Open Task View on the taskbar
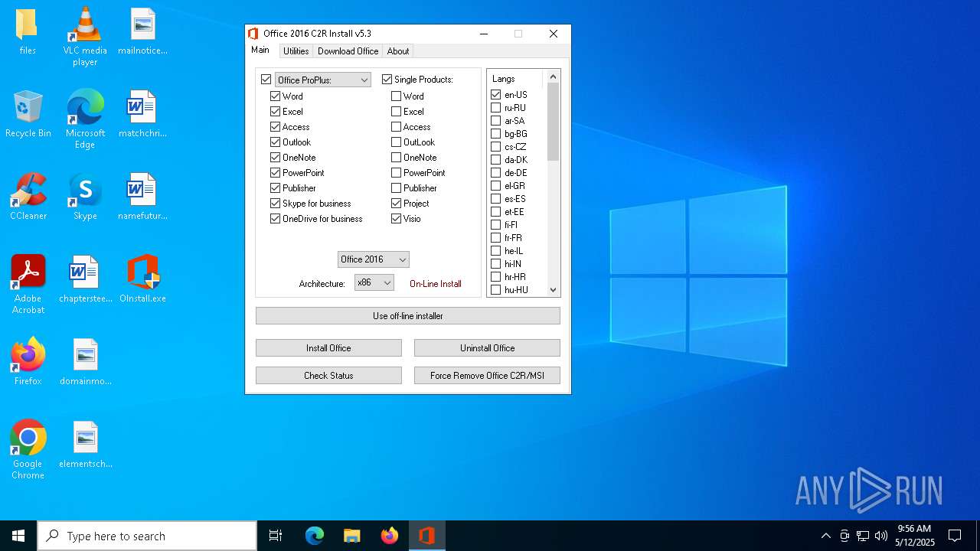This screenshot has width=980, height=551. point(276,536)
